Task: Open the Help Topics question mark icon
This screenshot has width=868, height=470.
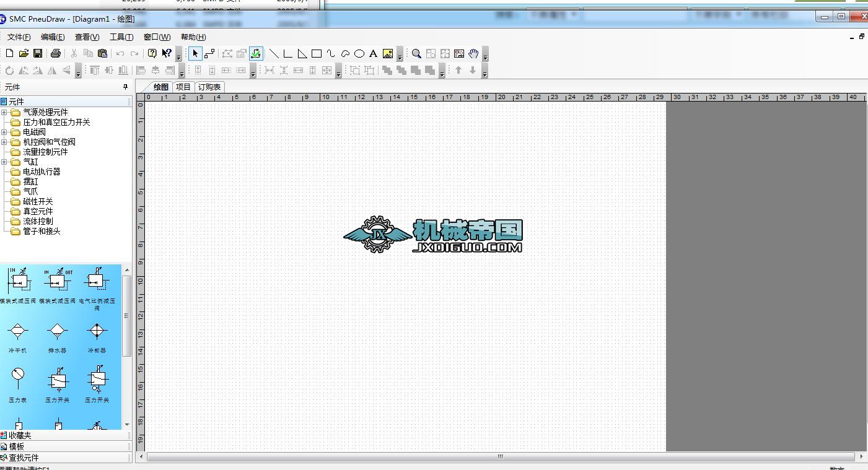Action: tap(152, 54)
